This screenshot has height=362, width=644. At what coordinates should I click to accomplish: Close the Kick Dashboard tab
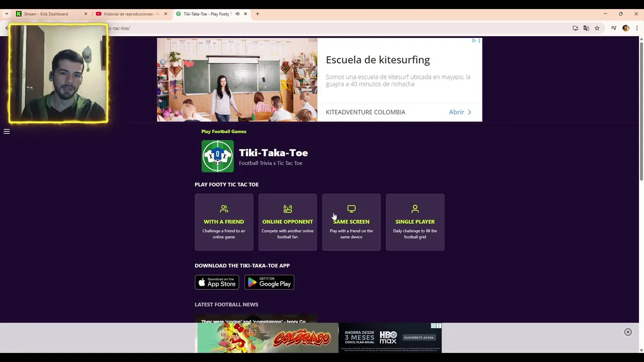tap(86, 14)
